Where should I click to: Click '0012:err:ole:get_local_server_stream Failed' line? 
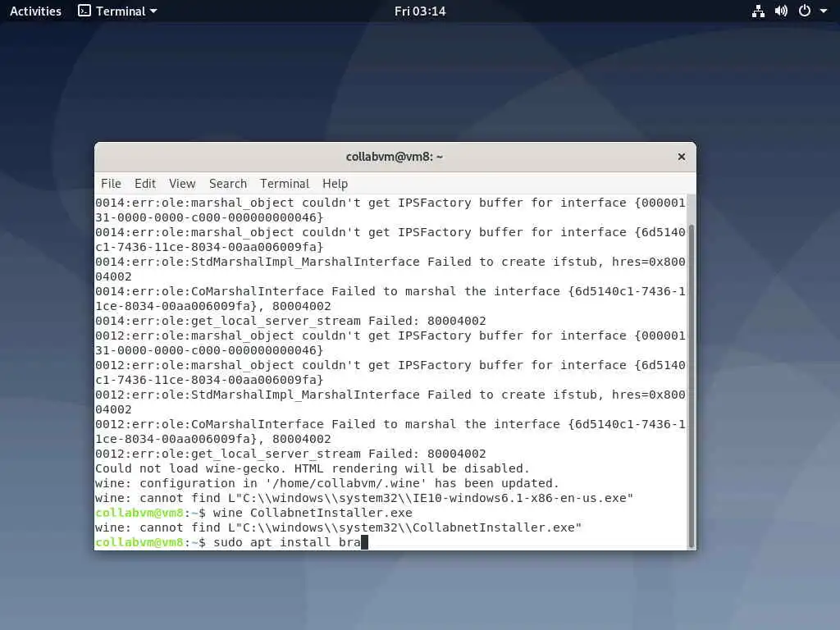point(290,454)
